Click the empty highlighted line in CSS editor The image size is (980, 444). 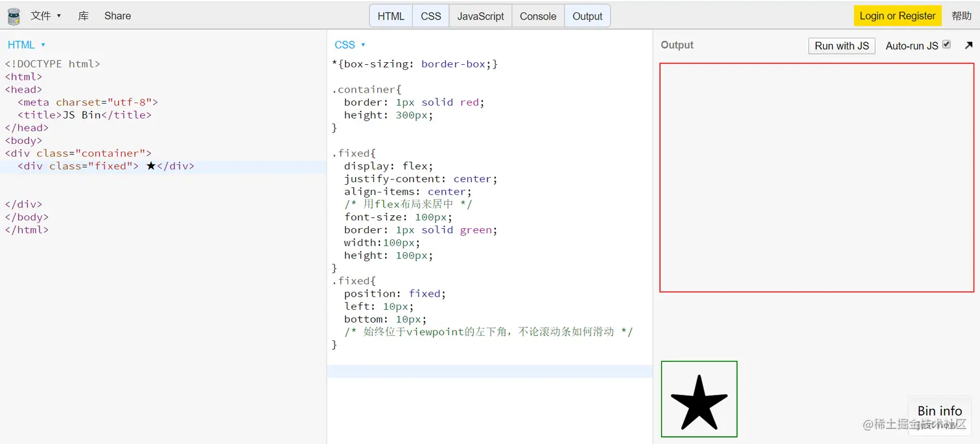[x=489, y=371]
